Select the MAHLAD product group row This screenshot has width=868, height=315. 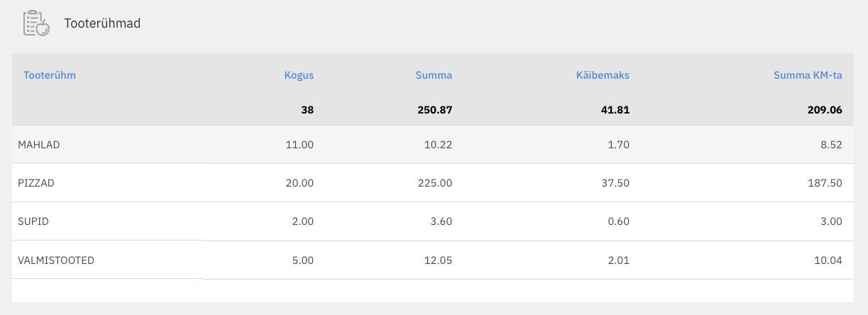[x=39, y=145]
